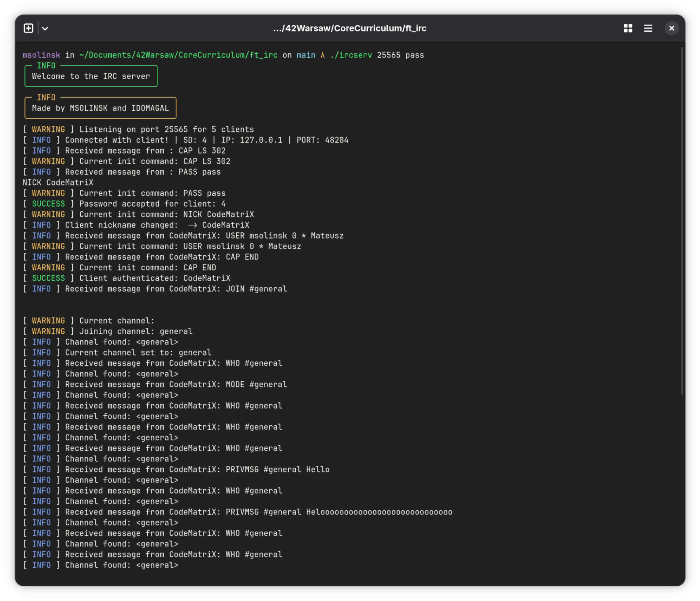Screen dimensions: 700x601
Task: Click the msolinsk username in prompt
Action: point(42,55)
